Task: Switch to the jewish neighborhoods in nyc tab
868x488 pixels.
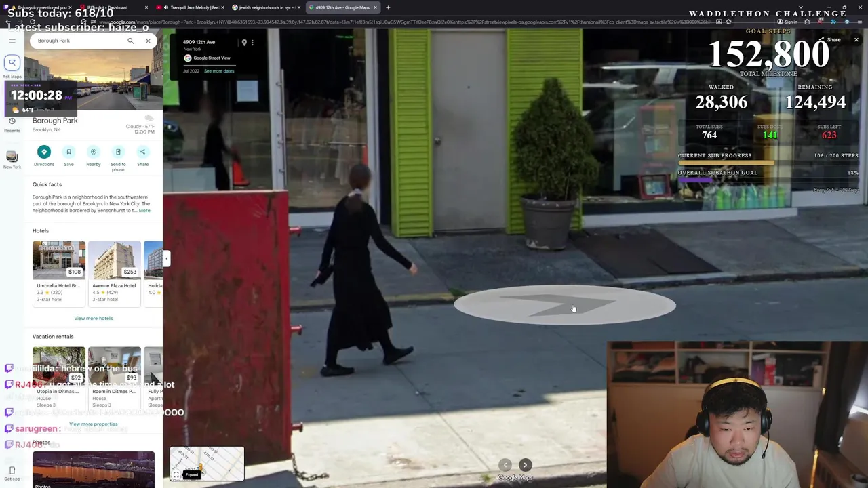Action: 266,7
